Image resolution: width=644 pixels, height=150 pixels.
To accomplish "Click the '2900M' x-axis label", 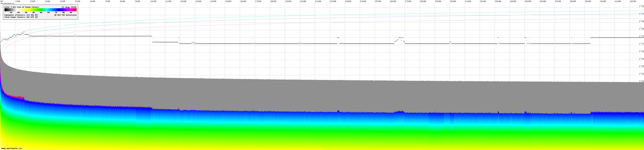I will tap(438, 1).
